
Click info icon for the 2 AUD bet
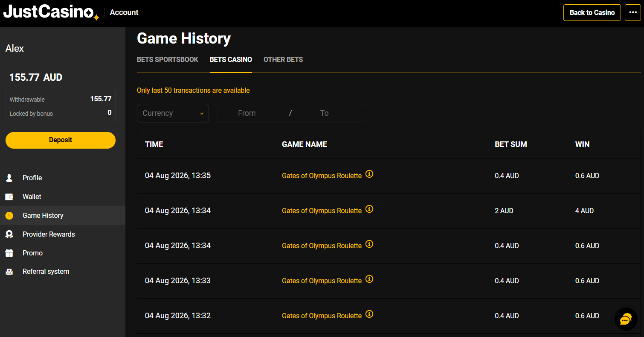click(x=369, y=209)
